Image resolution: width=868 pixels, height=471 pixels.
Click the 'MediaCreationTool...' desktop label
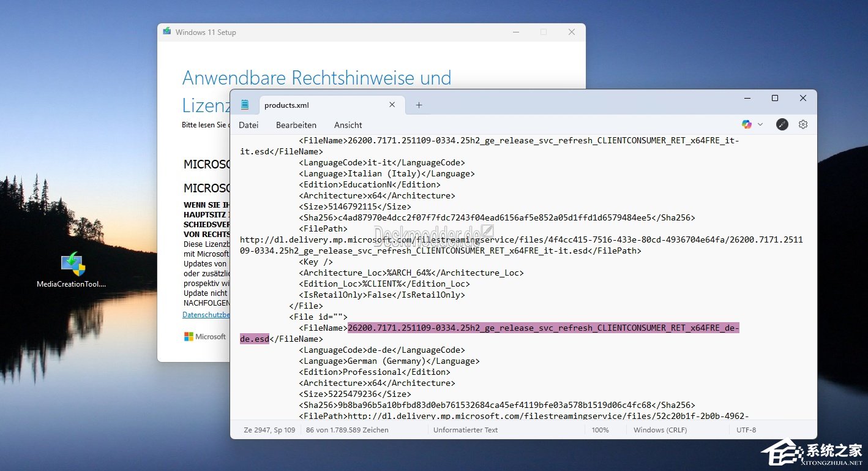pos(72,284)
